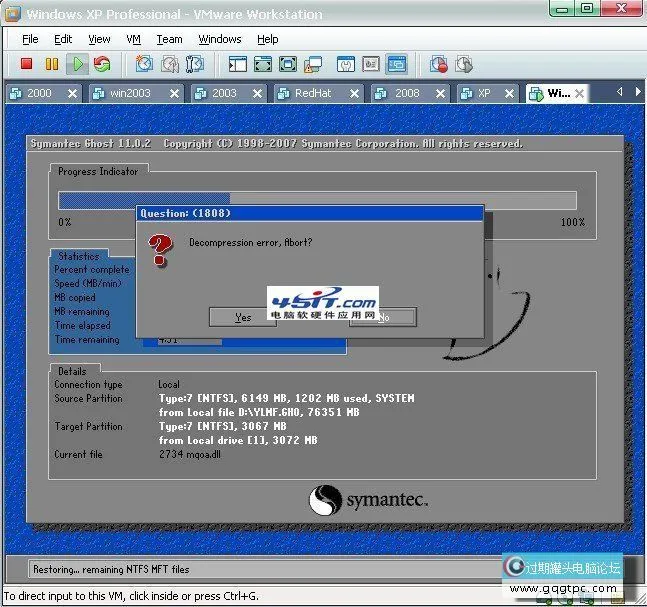Click the VMware Workstation title bar icon
The width and height of the screenshot is (647, 607).
[x=12, y=14]
